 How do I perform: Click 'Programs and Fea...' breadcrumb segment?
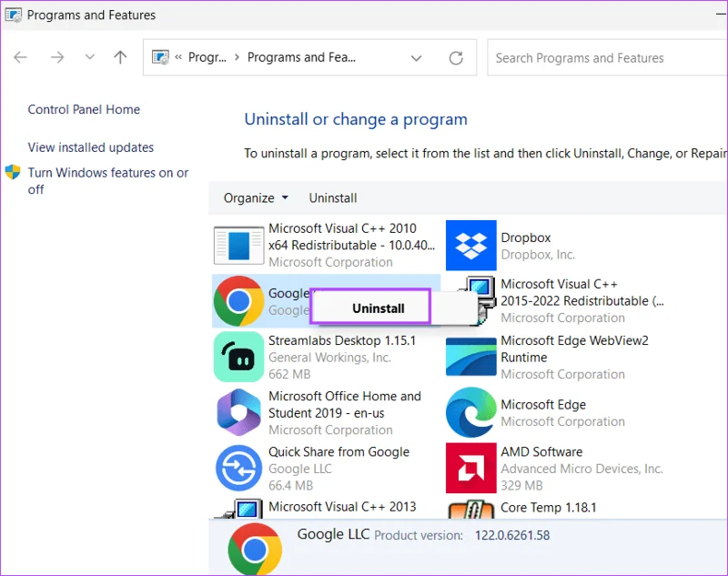(x=301, y=57)
